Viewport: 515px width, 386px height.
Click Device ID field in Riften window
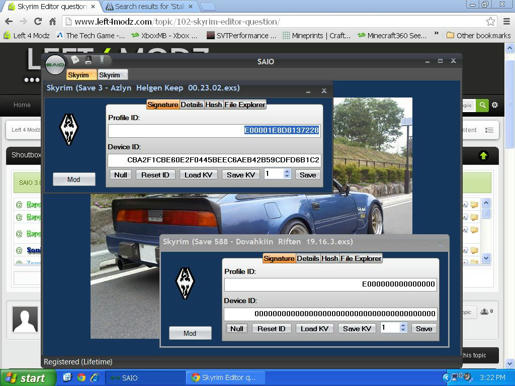pyautogui.click(x=330, y=314)
